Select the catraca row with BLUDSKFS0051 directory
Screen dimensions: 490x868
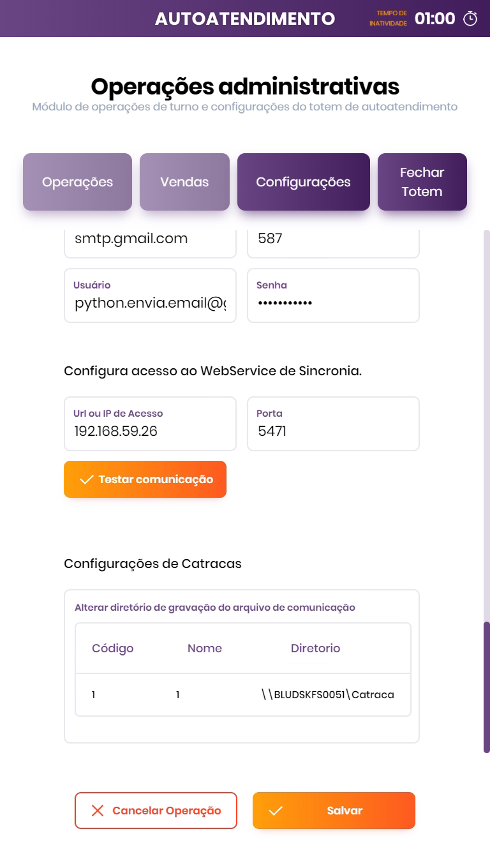tap(242, 694)
